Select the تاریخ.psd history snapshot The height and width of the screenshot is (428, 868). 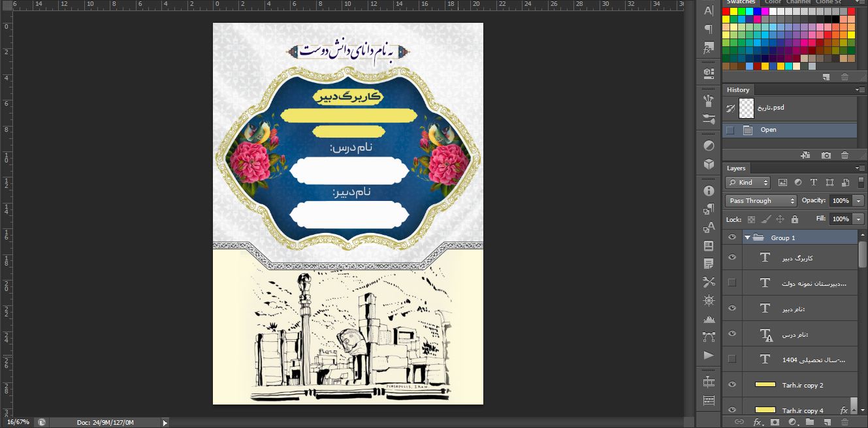point(789,108)
